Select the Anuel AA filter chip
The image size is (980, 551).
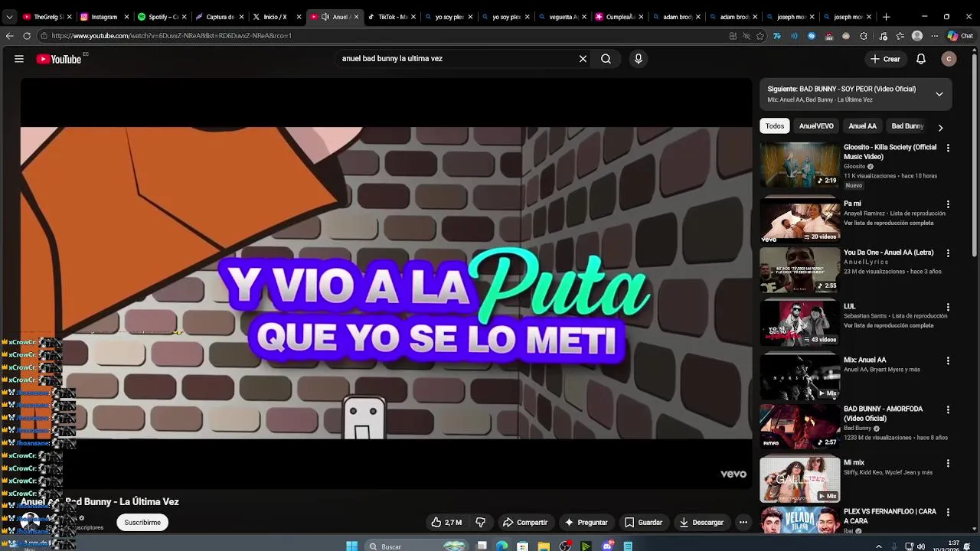[x=862, y=126]
